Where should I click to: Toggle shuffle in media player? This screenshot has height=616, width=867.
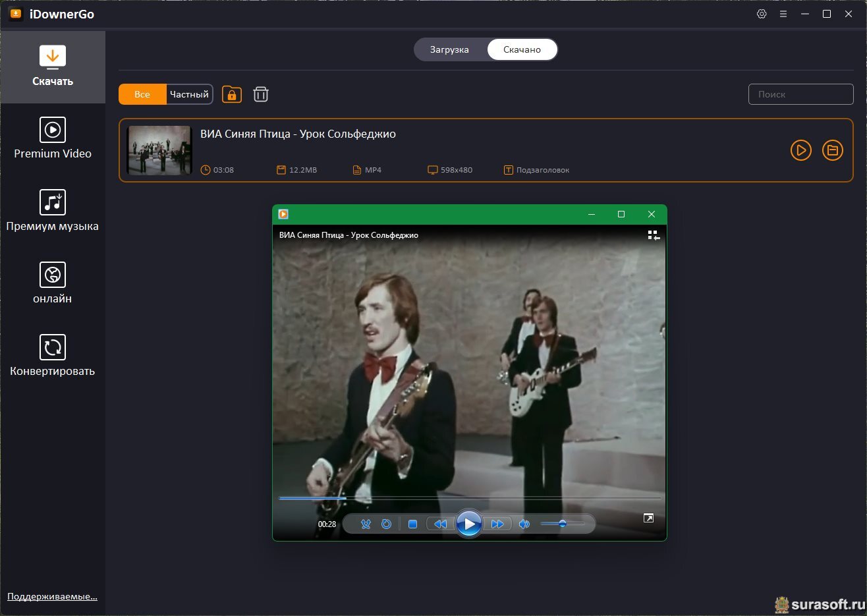[x=366, y=524]
